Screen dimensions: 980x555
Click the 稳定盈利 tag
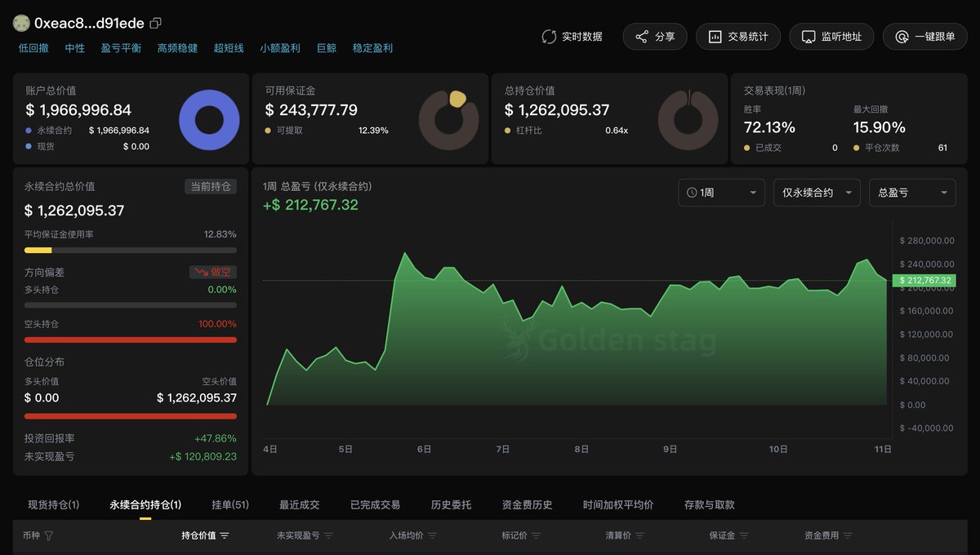372,48
